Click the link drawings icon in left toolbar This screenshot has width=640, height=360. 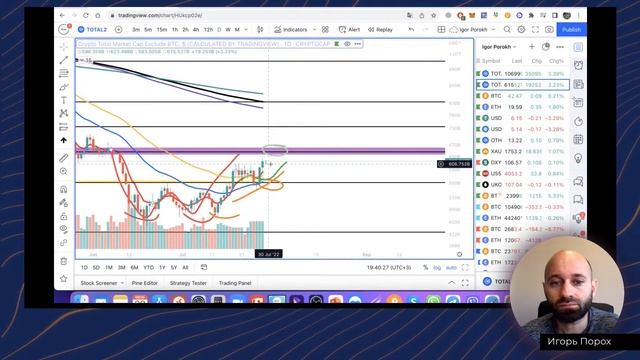[x=64, y=243]
